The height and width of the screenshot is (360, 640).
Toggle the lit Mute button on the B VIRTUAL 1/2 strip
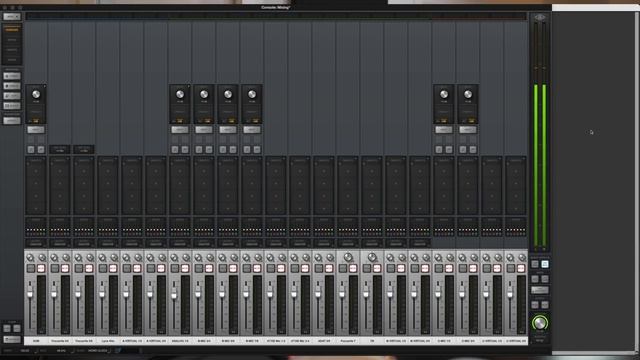(x=400, y=269)
